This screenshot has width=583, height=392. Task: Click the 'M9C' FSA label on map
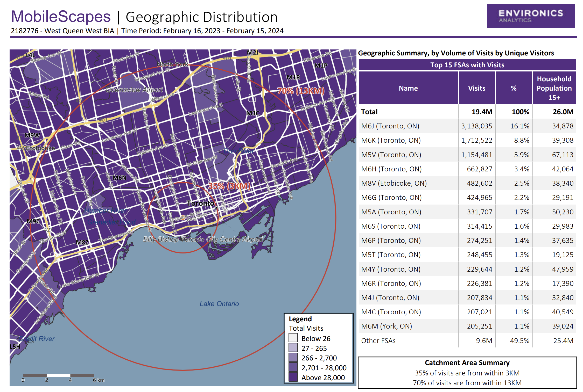coord(33,221)
